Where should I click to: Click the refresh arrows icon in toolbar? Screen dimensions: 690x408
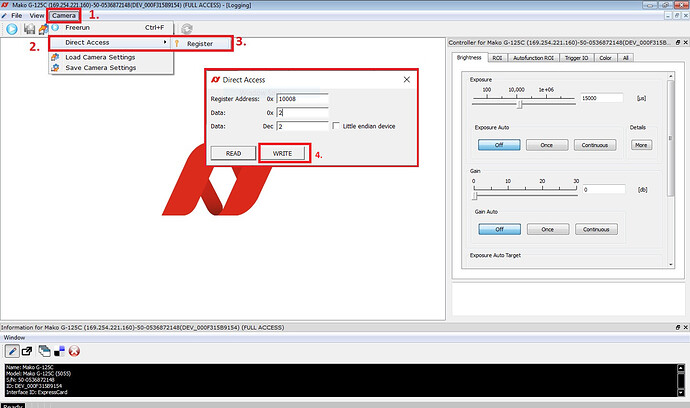tap(187, 29)
